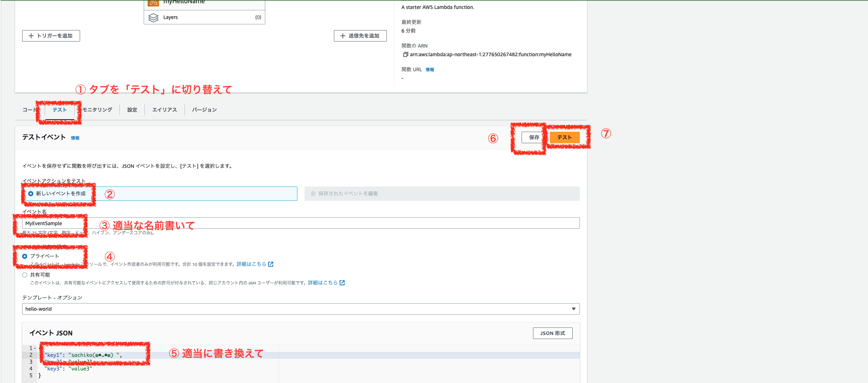Open the 設定 tab
868x383 pixels.
pos(132,110)
